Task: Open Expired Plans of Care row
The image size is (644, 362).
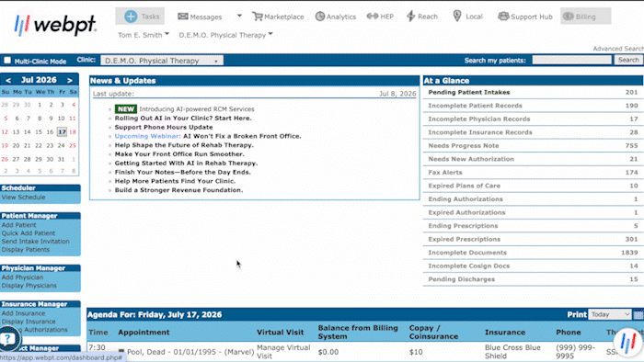Action: pyautogui.click(x=533, y=186)
